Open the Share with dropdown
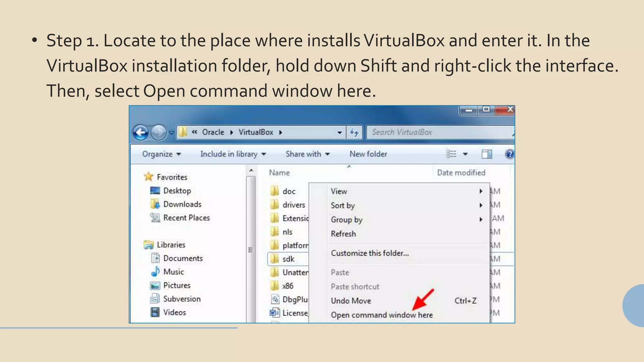The image size is (644, 362). 308,154
